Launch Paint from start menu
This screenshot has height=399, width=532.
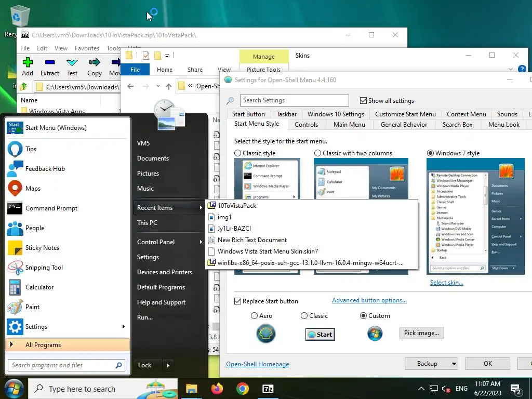67,307
